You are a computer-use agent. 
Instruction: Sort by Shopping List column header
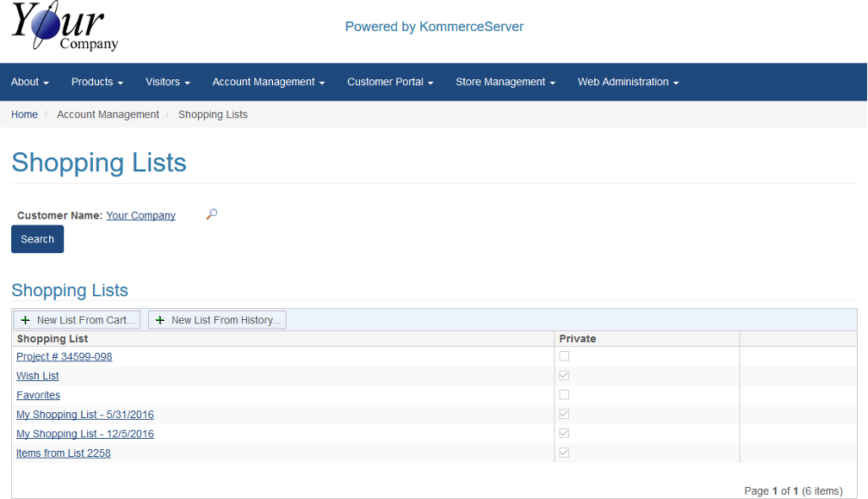[x=53, y=339]
